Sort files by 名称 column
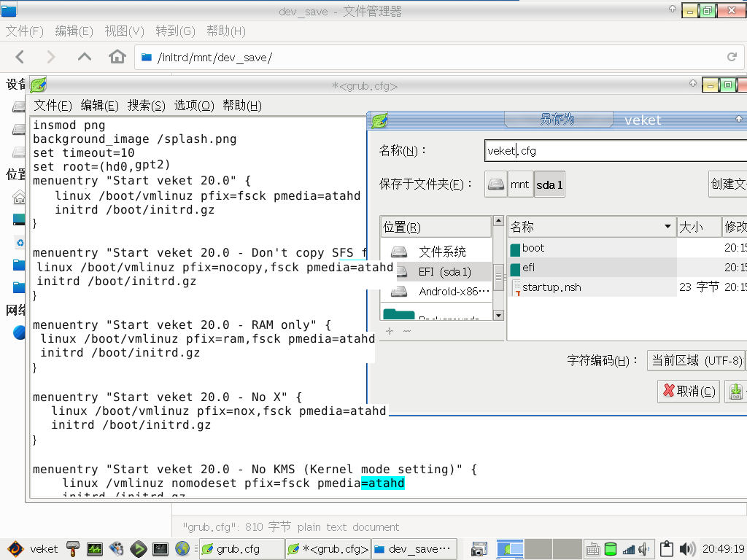The width and height of the screenshot is (747, 560). 592,227
